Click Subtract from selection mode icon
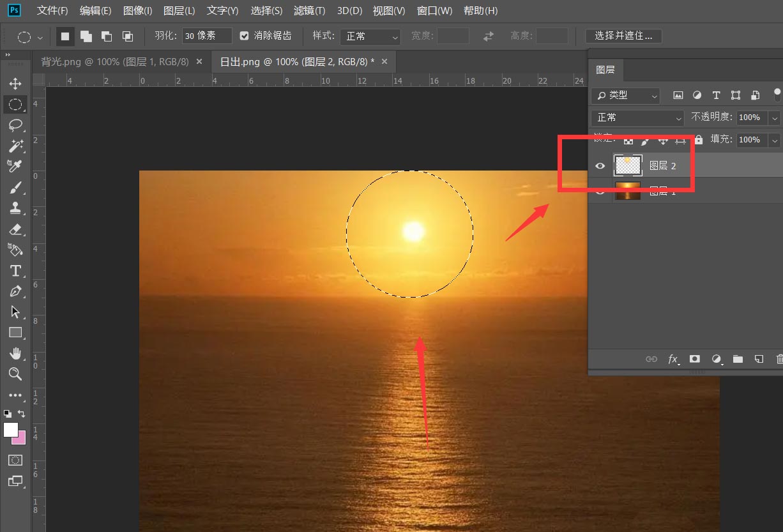Image resolution: width=783 pixels, height=532 pixels. coord(107,36)
